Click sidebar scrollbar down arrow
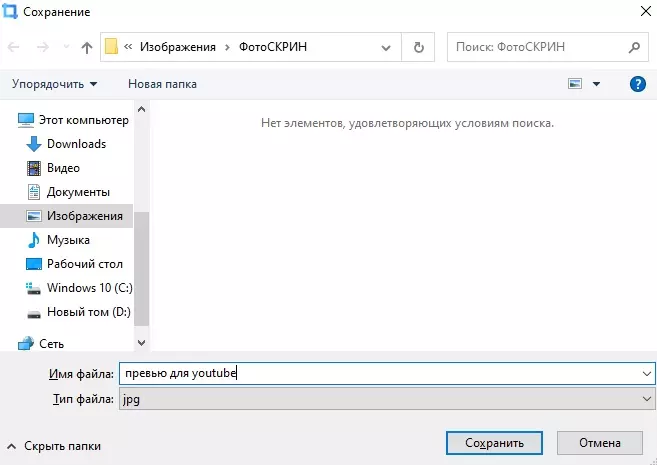The width and height of the screenshot is (657, 465). pos(142,343)
